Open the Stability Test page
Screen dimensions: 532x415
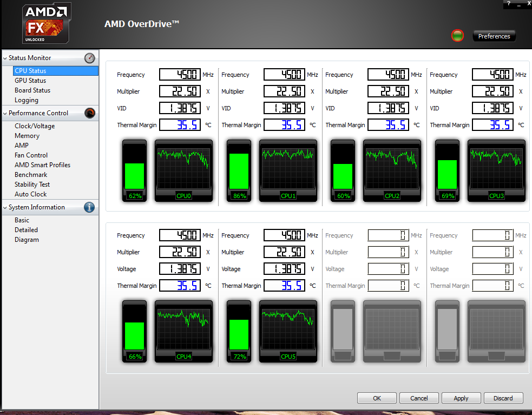32,185
